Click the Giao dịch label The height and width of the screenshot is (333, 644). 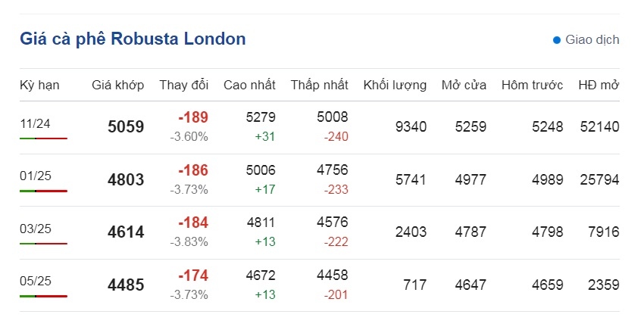click(x=592, y=40)
